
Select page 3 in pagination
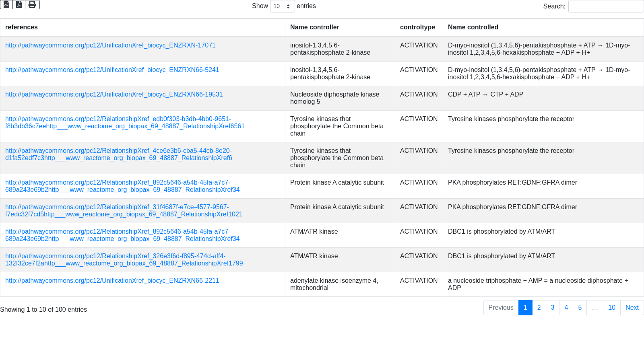coord(552,308)
